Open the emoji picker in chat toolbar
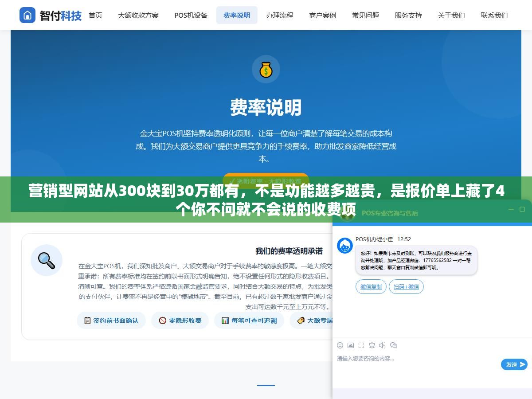The image size is (532, 399). (x=340, y=345)
